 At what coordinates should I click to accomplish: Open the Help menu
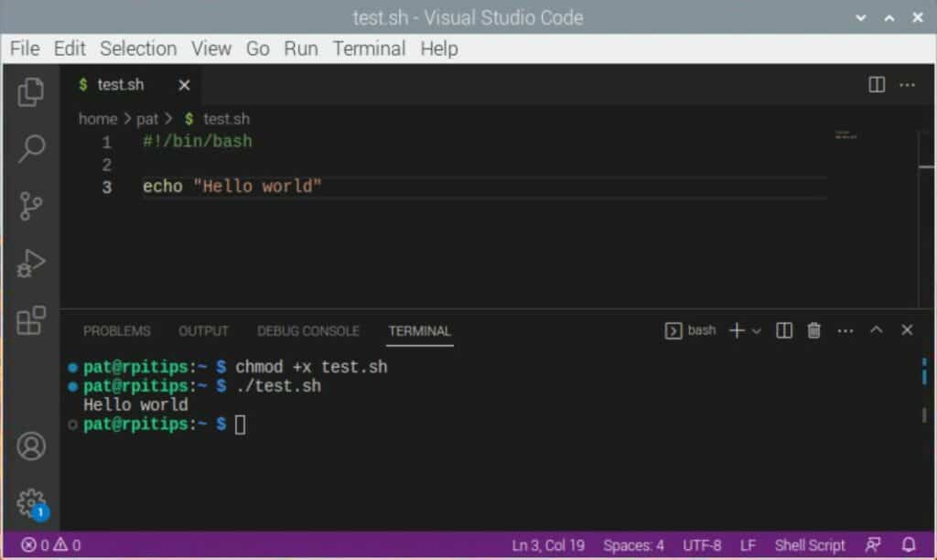coord(439,48)
